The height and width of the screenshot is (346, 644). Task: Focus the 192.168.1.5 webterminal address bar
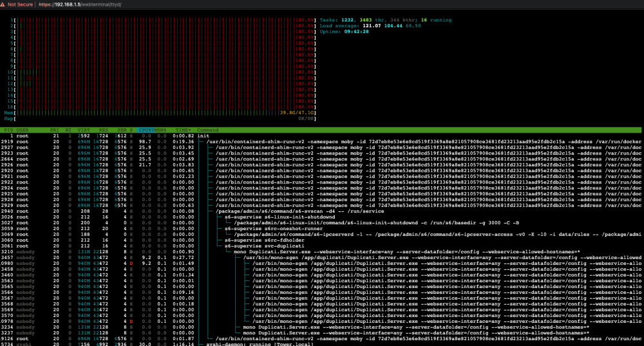(x=80, y=5)
